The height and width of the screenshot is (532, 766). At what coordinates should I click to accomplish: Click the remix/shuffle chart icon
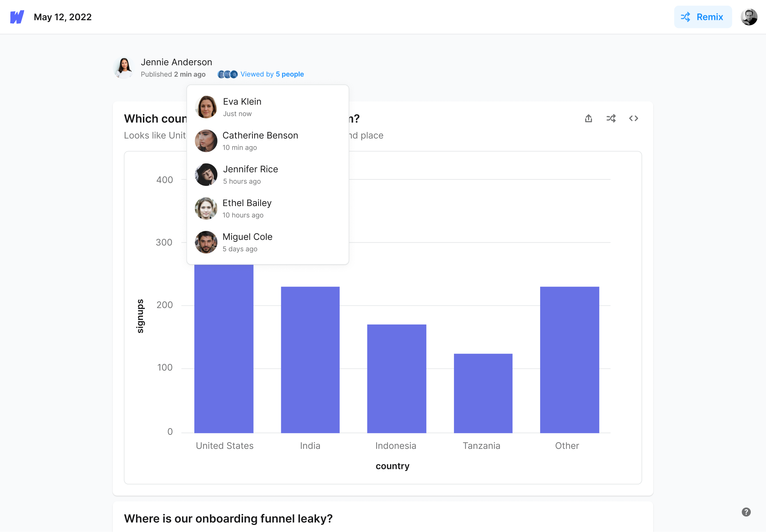coord(611,119)
